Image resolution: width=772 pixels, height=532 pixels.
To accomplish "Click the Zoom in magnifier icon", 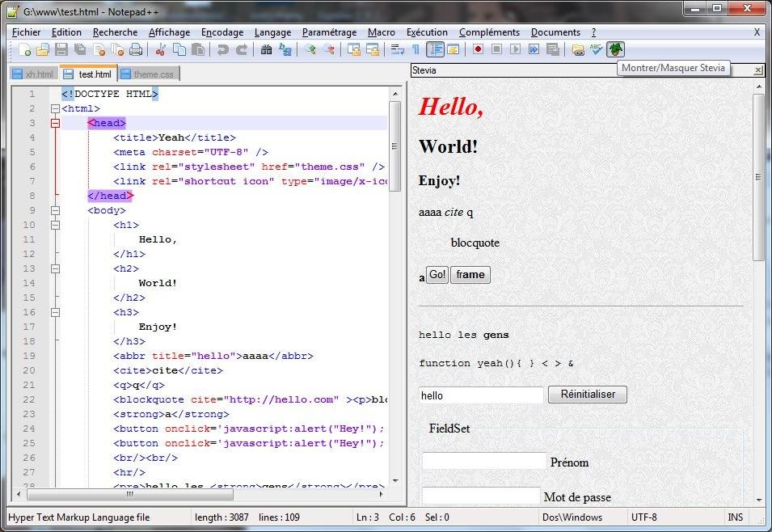I will coord(310,50).
